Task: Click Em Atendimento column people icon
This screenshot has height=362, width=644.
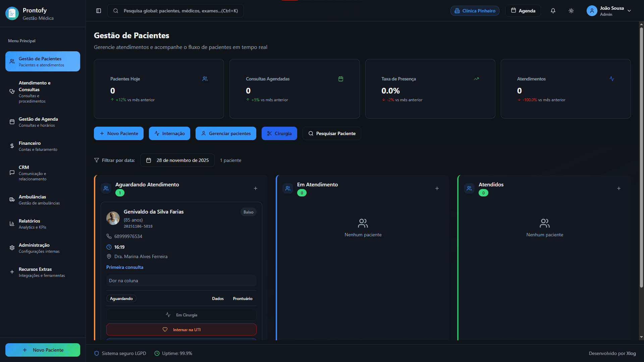Action: [x=288, y=188]
